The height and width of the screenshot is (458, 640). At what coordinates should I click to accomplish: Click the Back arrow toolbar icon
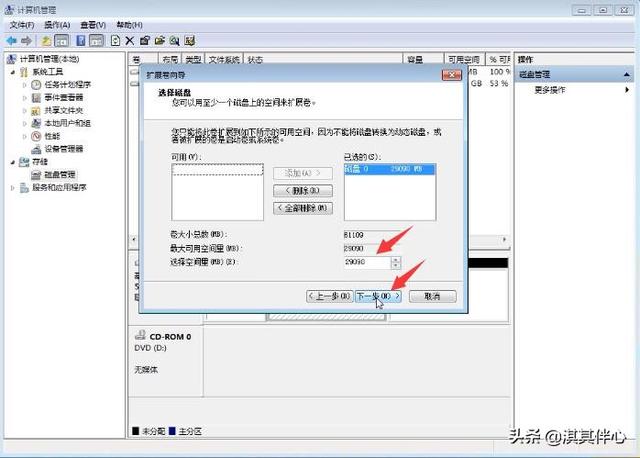11,40
